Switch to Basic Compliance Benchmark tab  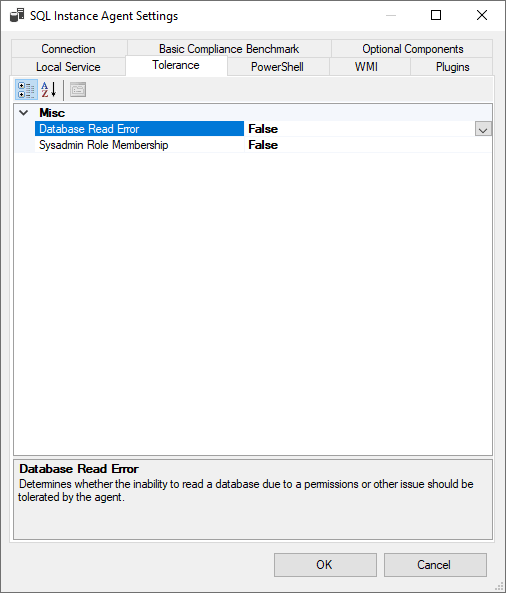[229, 48]
